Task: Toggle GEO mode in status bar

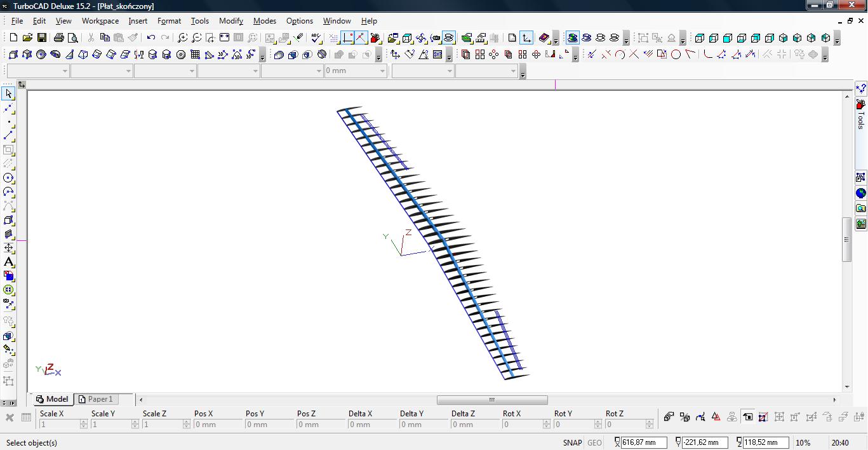Action: pyautogui.click(x=594, y=442)
